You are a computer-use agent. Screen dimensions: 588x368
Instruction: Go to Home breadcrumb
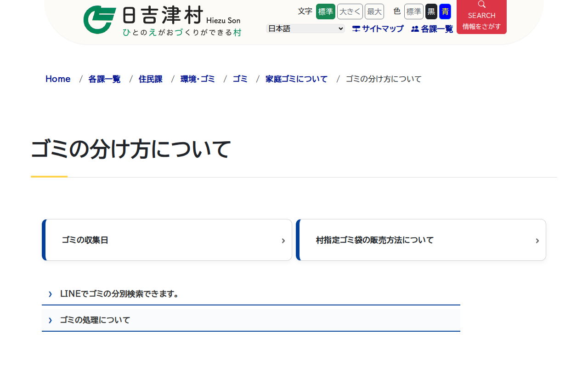[x=58, y=79]
